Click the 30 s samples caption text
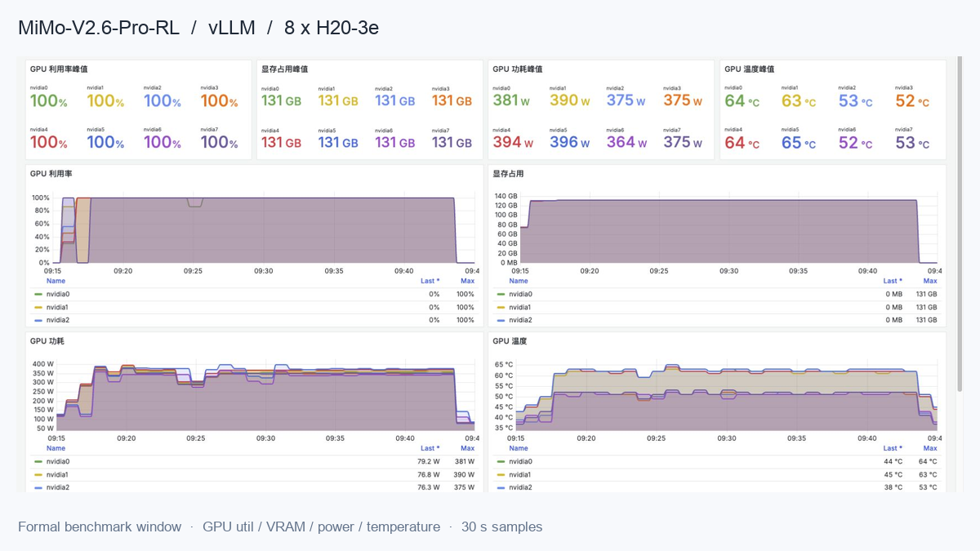The width and height of the screenshot is (980, 551). [x=501, y=527]
